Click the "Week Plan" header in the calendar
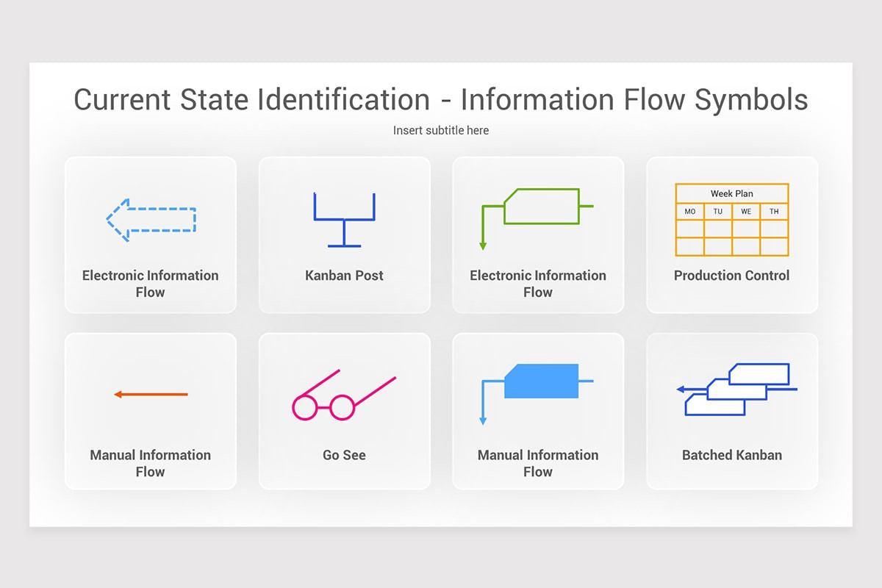882x588 pixels. coord(732,193)
